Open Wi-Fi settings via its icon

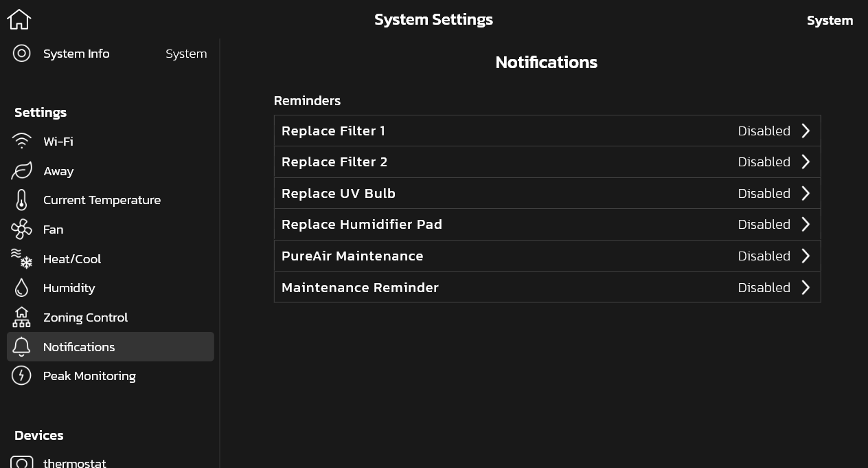pyautogui.click(x=22, y=141)
